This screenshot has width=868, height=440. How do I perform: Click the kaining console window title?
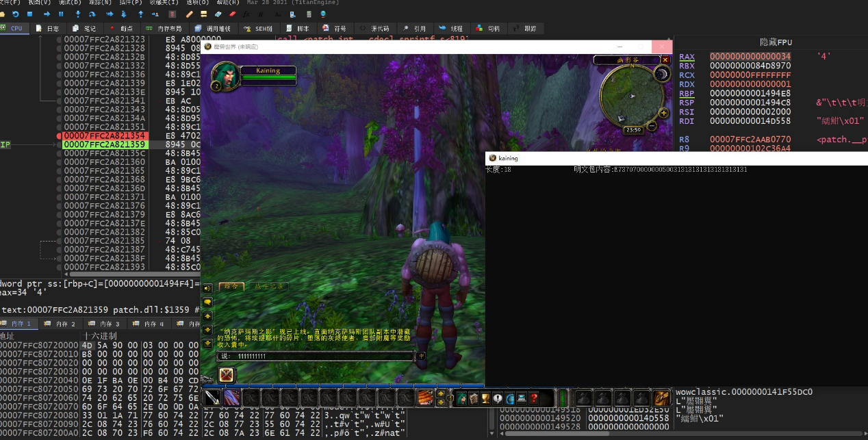508,158
